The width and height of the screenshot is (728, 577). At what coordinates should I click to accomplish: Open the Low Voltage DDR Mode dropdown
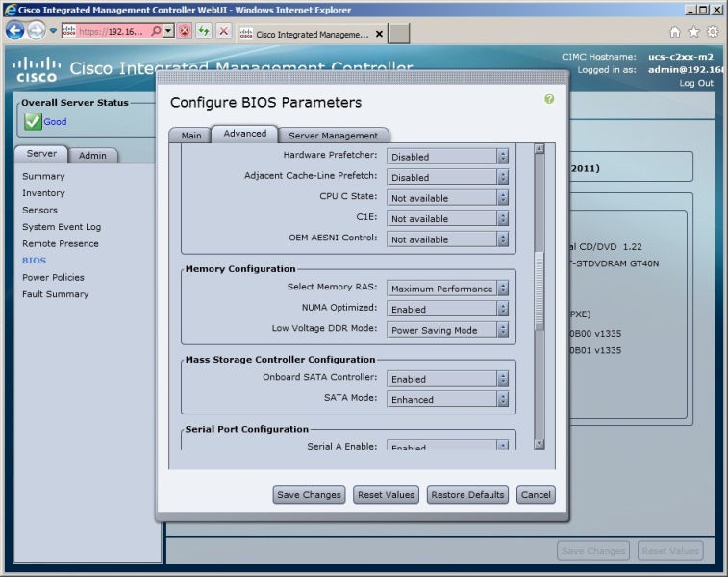(x=447, y=330)
